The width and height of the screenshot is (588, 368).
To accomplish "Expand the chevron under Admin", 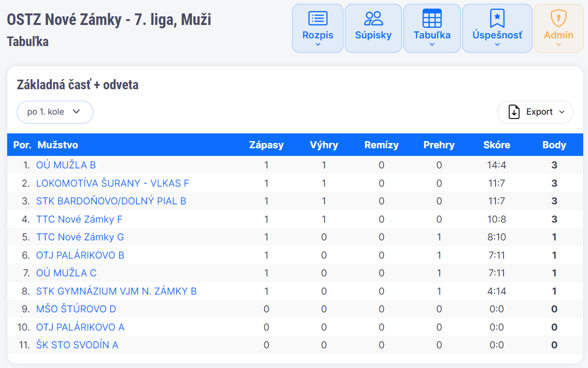I will point(559,45).
